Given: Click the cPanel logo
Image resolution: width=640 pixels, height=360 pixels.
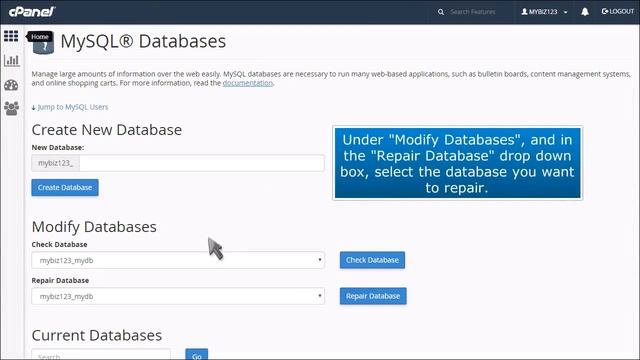Looking at the screenshot, I should coord(32,11).
